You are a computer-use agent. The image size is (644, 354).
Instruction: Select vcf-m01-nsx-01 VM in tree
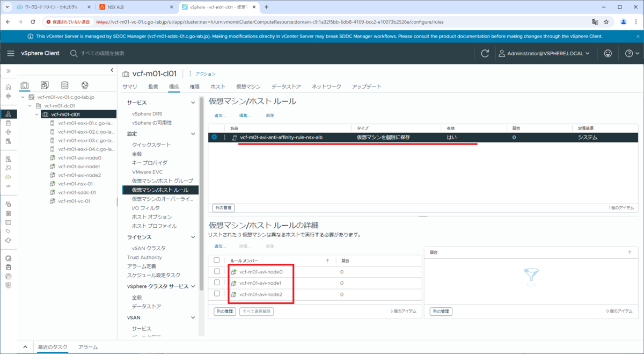tap(75, 184)
